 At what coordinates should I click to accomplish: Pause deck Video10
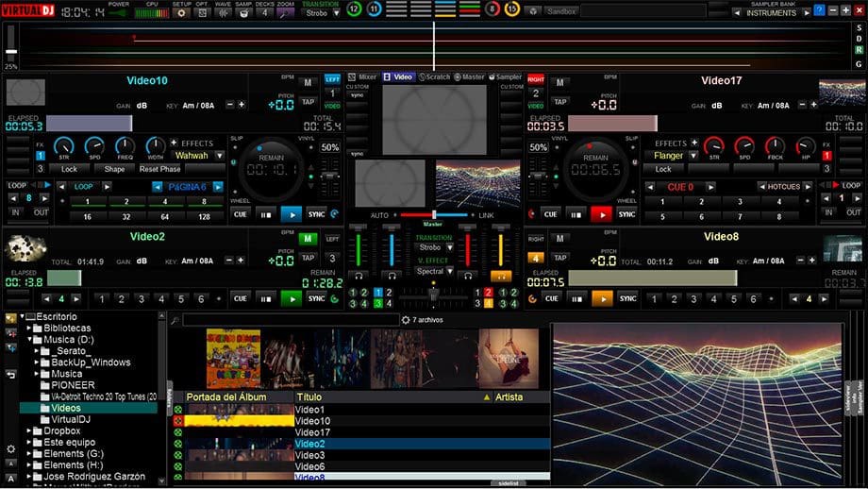(x=266, y=214)
